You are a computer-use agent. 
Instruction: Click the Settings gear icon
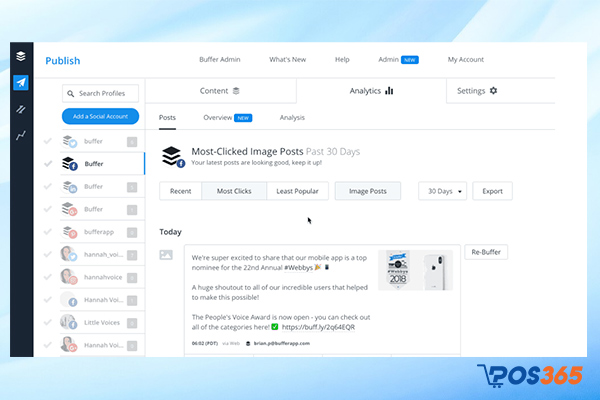click(493, 91)
